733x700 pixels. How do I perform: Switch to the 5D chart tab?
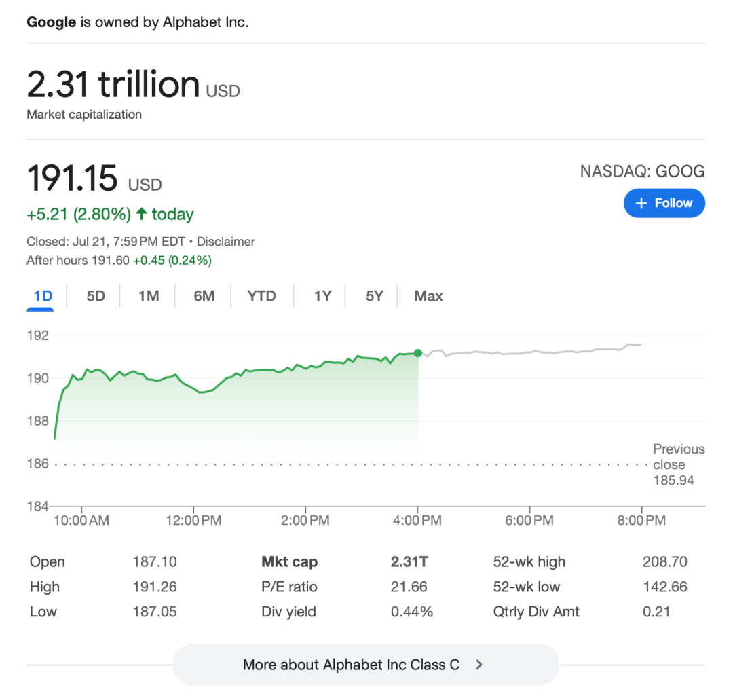(96, 296)
